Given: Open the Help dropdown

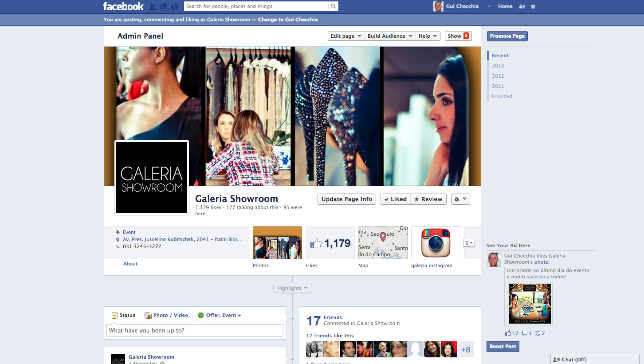Looking at the screenshot, I should coord(428,36).
